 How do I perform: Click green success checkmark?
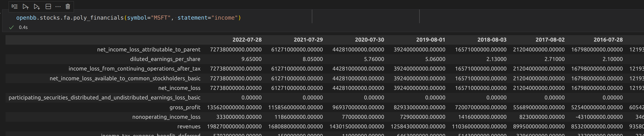11,27
